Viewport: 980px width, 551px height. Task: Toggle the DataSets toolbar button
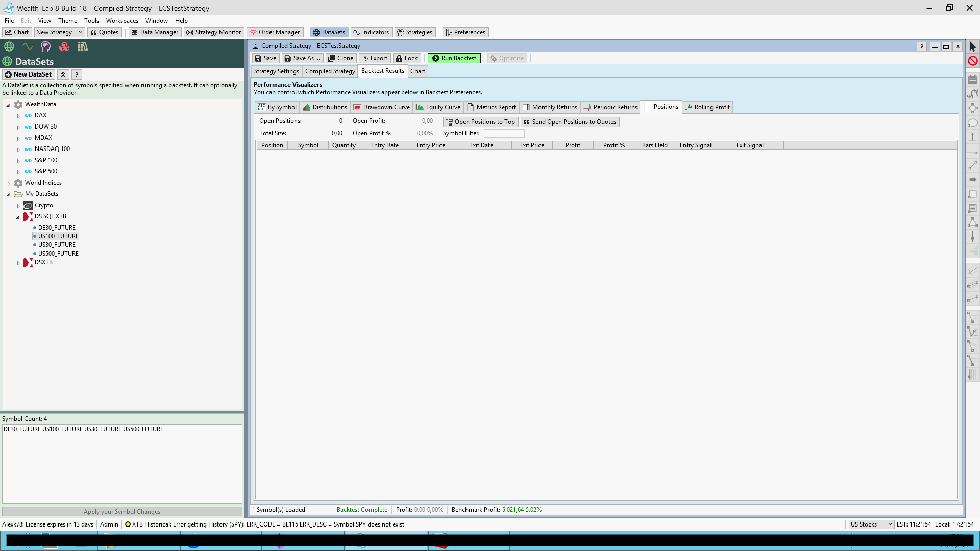click(329, 32)
